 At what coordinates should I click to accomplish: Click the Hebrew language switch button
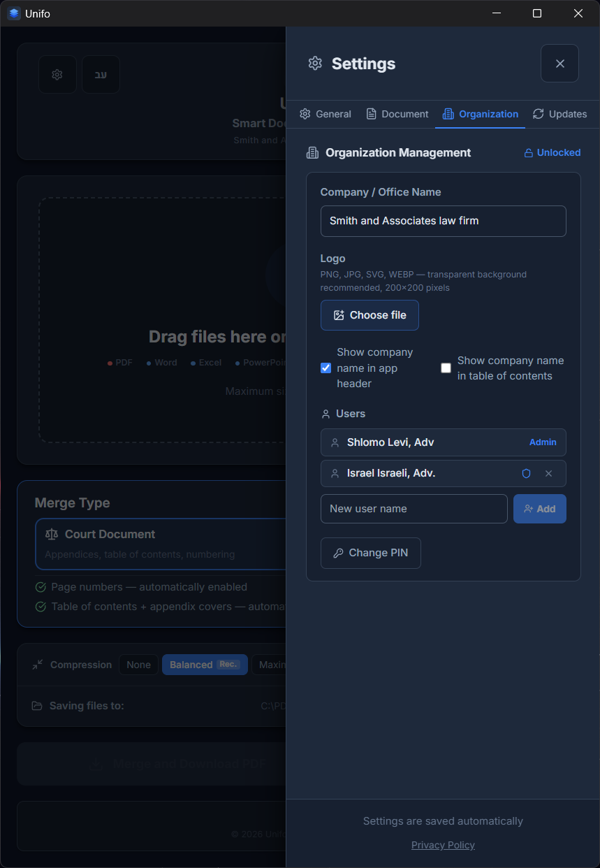(x=101, y=75)
